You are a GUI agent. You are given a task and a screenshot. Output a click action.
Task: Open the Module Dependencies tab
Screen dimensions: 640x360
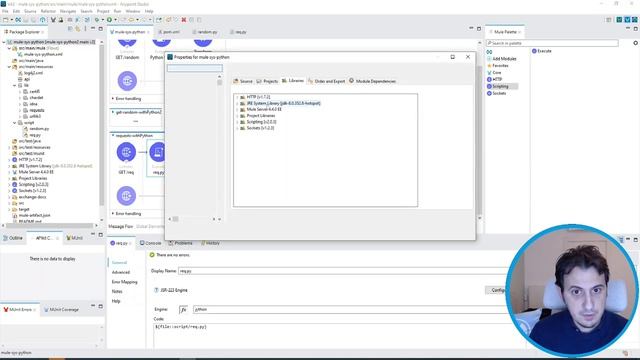372,81
